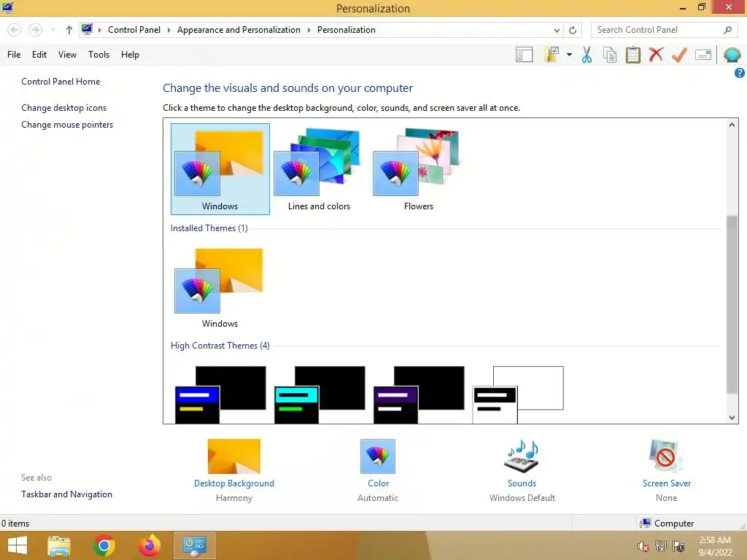Select the cyan-titled high contrast theme
This screenshot has height=560, width=747.
320,394
